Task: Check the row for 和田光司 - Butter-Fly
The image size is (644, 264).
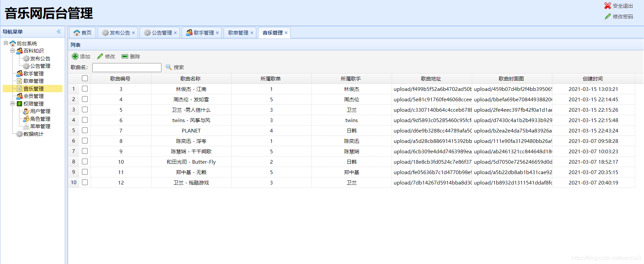Action: click(x=85, y=161)
